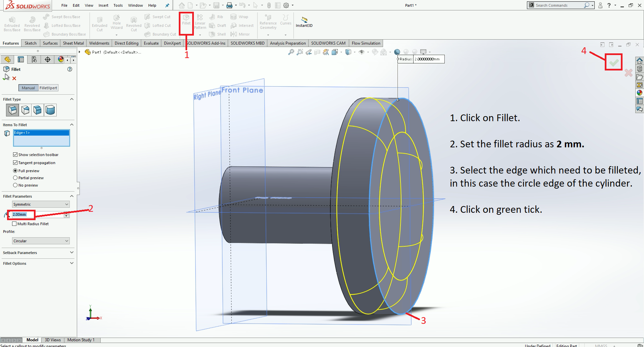The image size is (644, 347).
Task: Collapse the Items To Fillet section
Action: click(71, 125)
